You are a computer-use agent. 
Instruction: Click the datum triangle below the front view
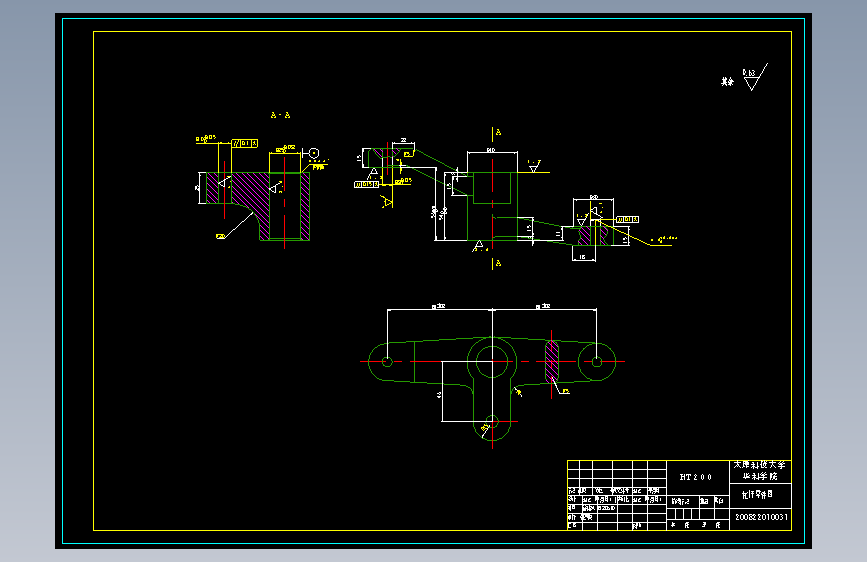click(479, 246)
